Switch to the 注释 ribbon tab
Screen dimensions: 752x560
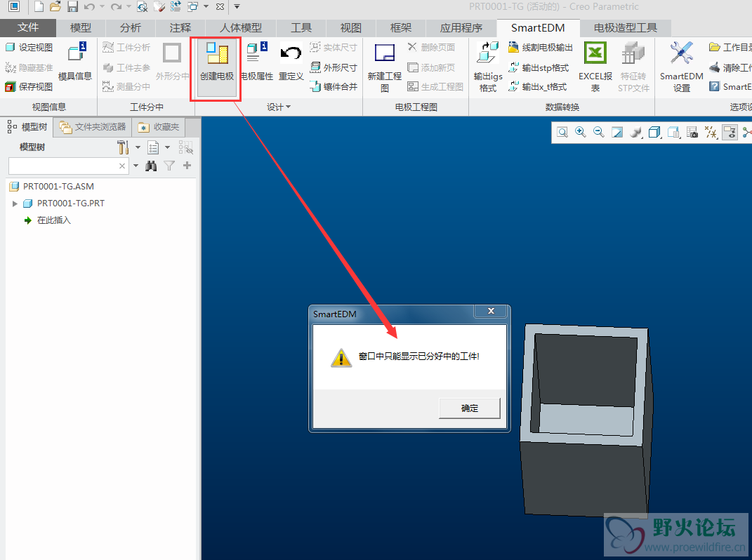[180, 28]
